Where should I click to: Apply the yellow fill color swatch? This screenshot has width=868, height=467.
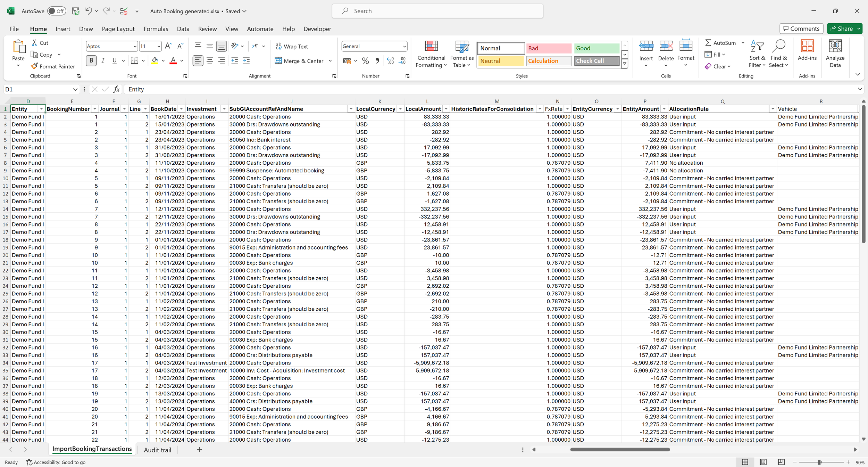pyautogui.click(x=155, y=61)
